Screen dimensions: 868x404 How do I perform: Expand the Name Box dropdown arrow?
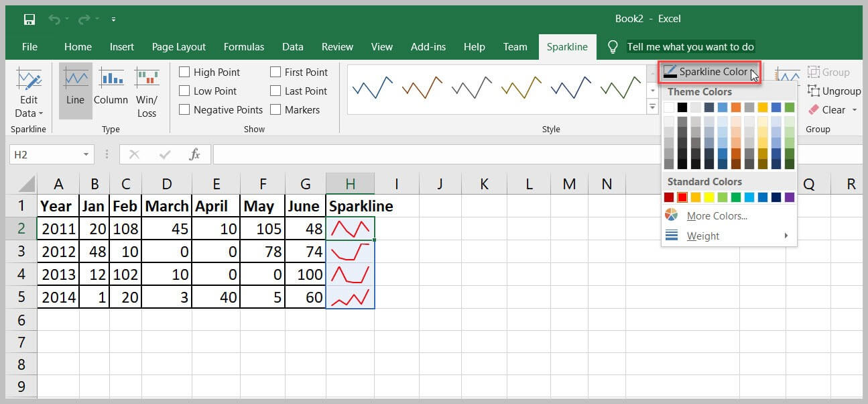coord(86,154)
